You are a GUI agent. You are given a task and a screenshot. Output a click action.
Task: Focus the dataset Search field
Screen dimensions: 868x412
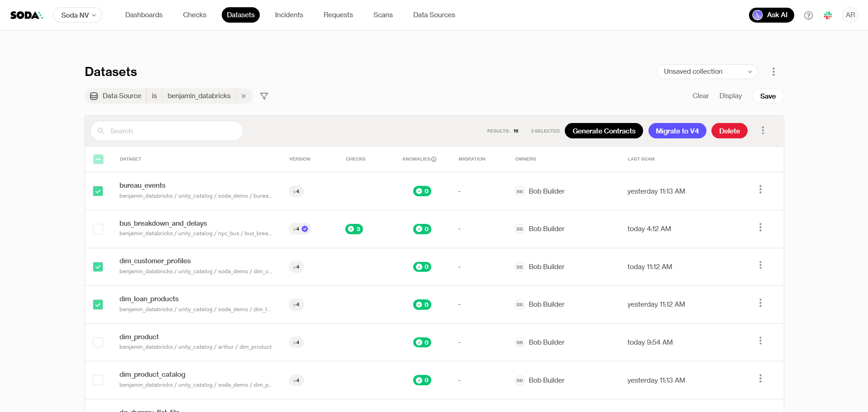click(x=167, y=131)
